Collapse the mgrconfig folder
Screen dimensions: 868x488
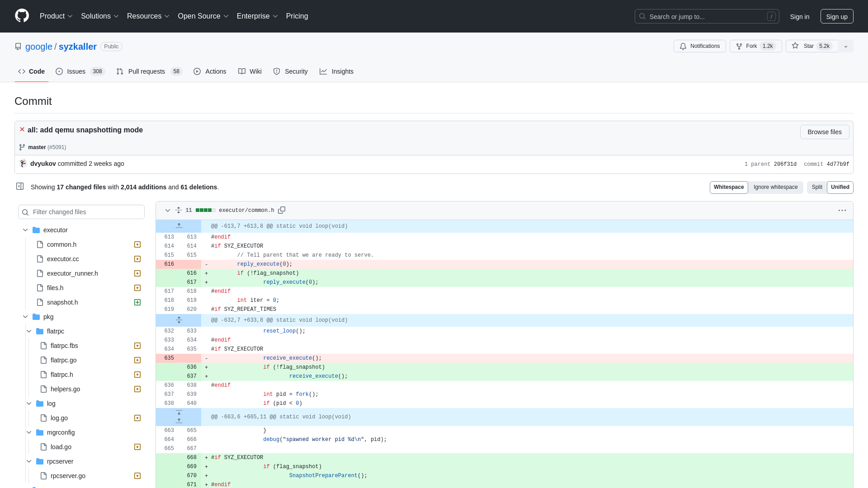click(x=29, y=432)
